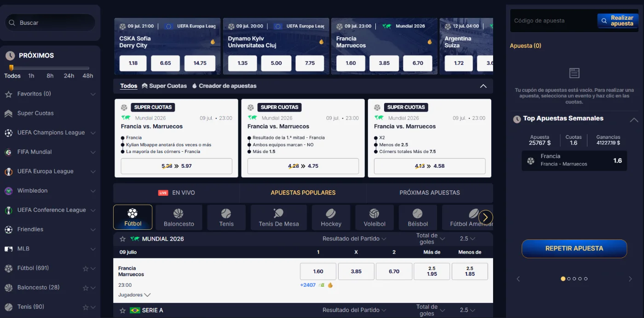This screenshot has width=644, height=318.
Task: Select the Baloncesto sport icon tab
Action: [x=179, y=217]
